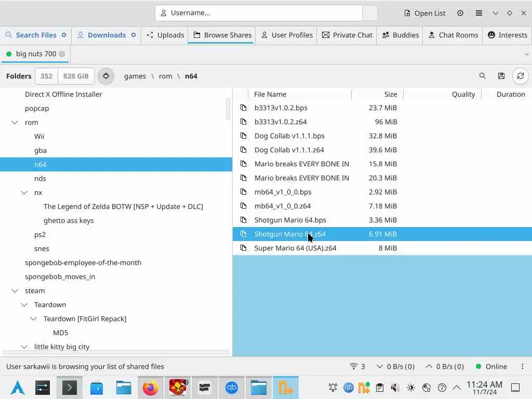
Task: Click the search magnifier icon in shares toolbar
Action: pos(482,76)
